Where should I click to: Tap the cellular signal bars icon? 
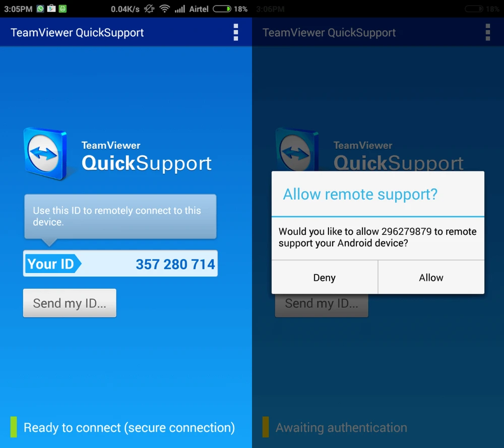(x=180, y=9)
